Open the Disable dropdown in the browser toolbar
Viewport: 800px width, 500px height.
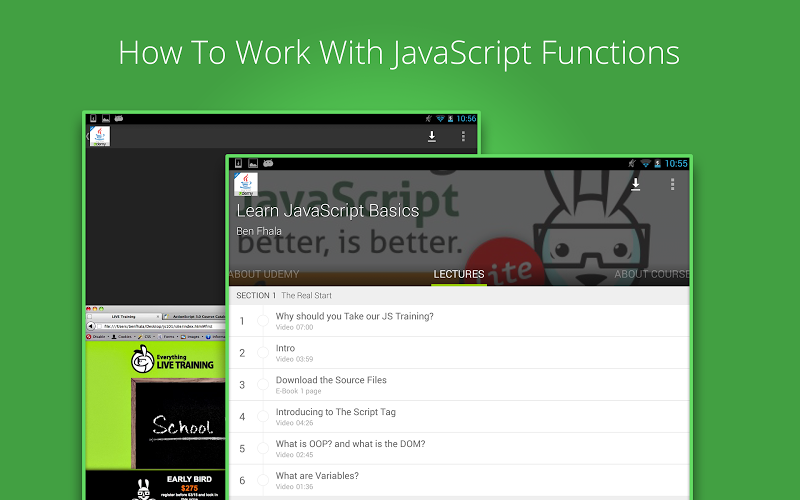click(x=98, y=337)
